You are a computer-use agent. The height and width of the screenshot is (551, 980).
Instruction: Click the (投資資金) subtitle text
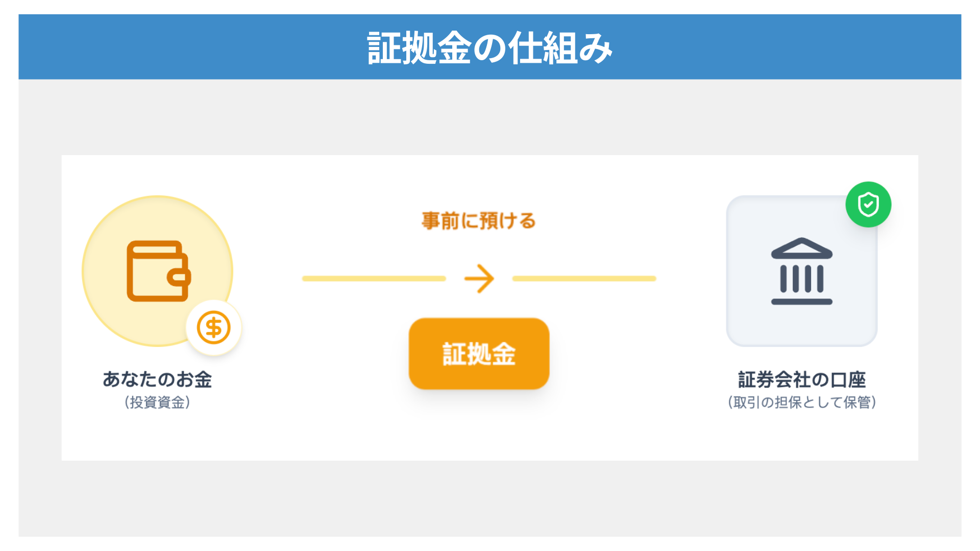(x=157, y=403)
